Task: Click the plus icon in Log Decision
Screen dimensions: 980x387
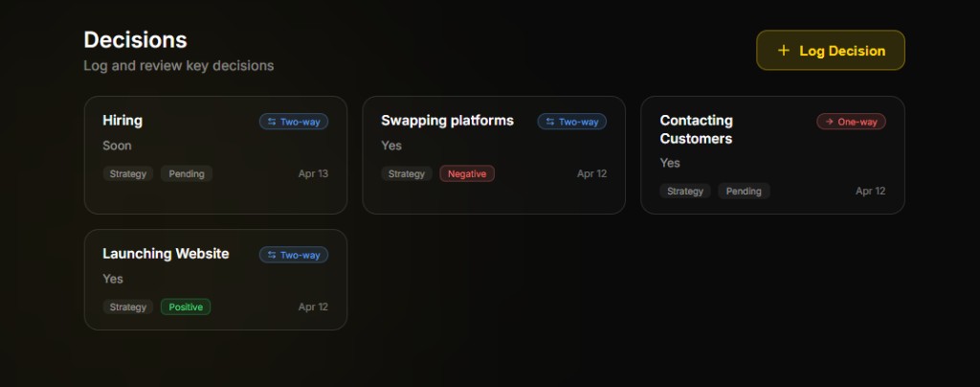Action: click(x=784, y=51)
